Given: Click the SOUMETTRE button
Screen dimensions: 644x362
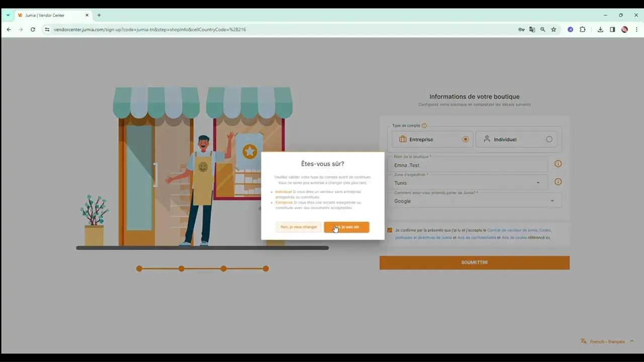Looking at the screenshot, I should pos(474,262).
